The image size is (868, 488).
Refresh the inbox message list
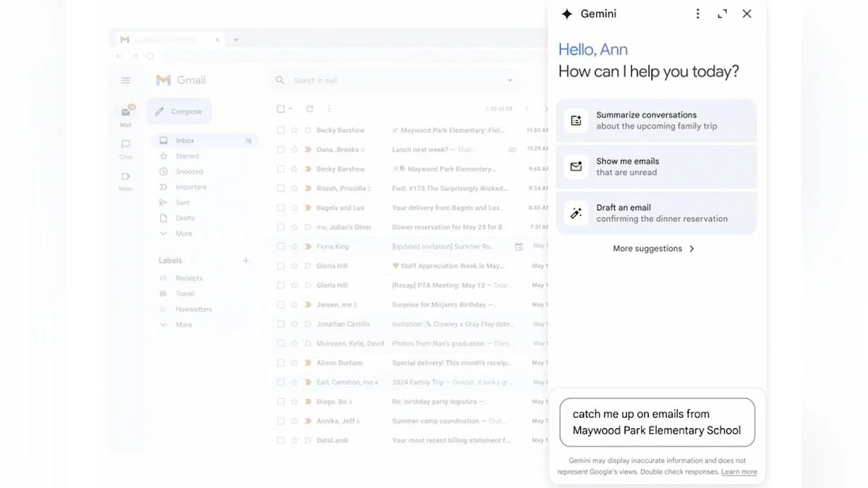coord(310,109)
